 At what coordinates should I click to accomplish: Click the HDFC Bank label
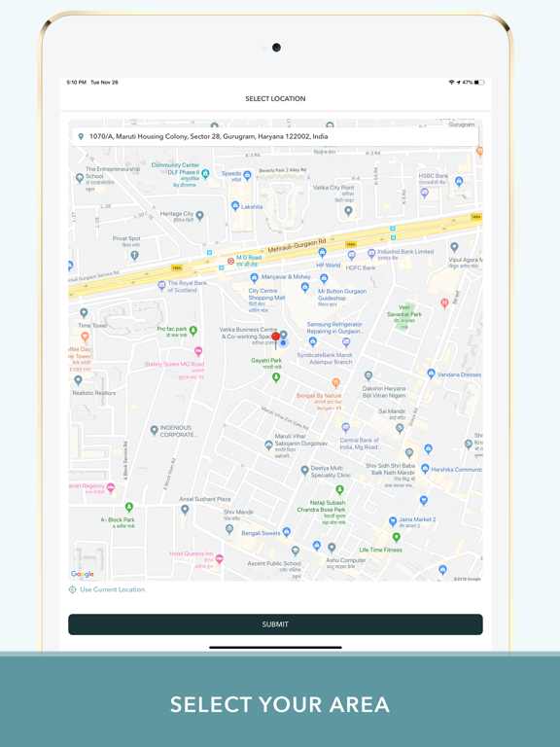(361, 267)
